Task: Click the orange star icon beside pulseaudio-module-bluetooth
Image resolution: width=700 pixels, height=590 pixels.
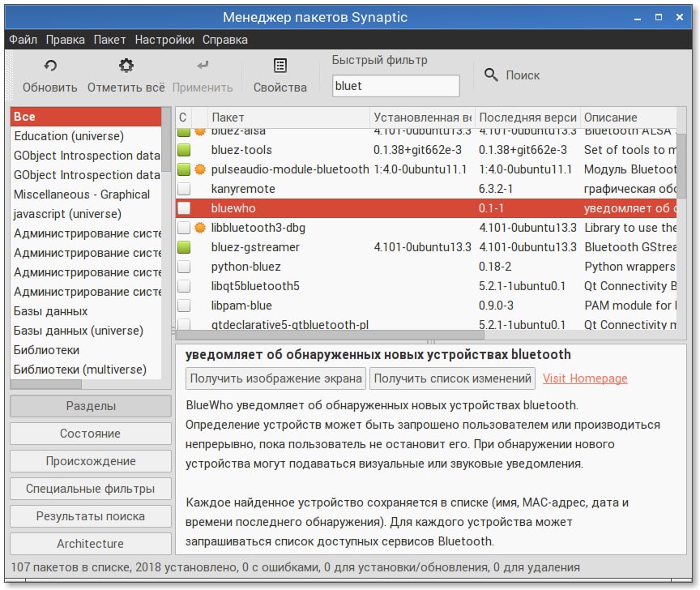Action: tap(200, 169)
